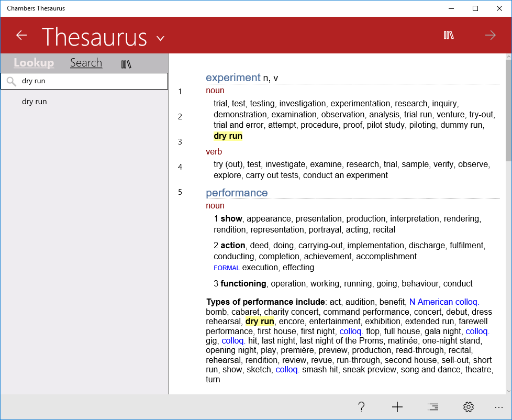512x420 pixels.
Task: Open the history list icon
Action: point(432,407)
